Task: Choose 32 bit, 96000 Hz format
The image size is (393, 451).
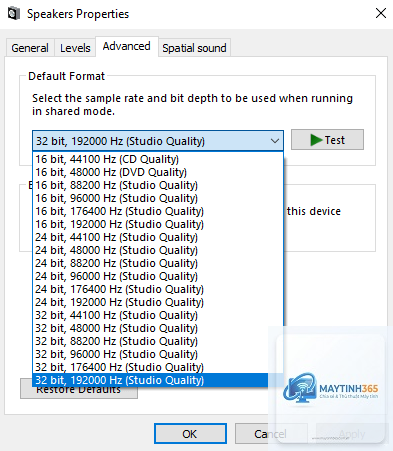Action: 158,354
